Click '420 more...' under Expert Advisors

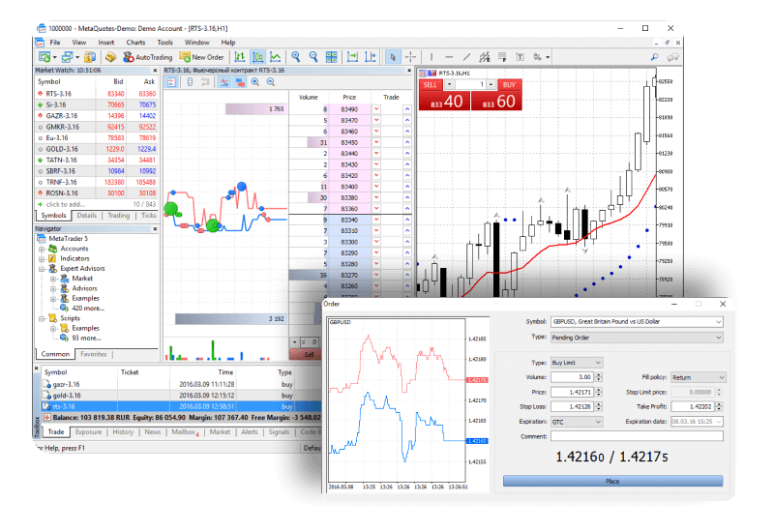click(x=88, y=309)
